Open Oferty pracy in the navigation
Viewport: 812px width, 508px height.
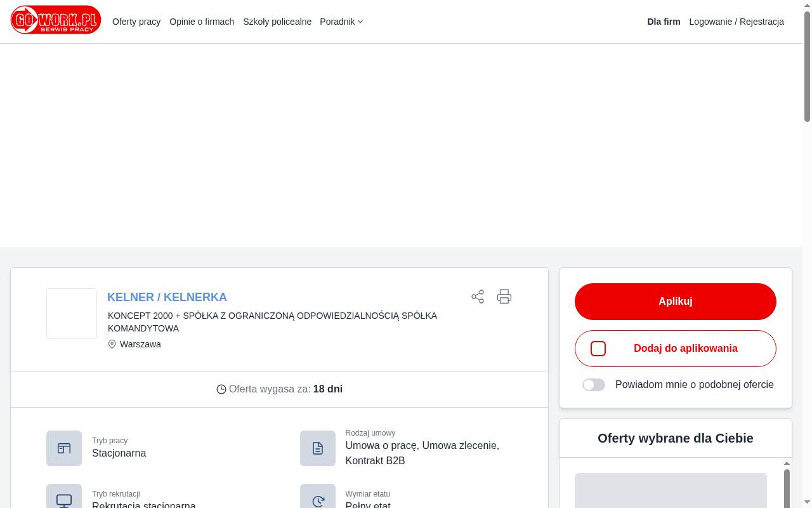136,22
